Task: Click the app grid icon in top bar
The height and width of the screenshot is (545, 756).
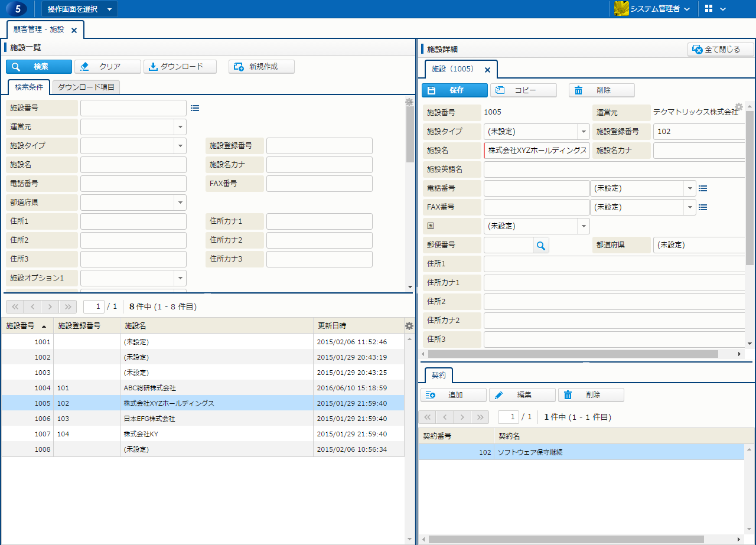Action: coord(709,9)
